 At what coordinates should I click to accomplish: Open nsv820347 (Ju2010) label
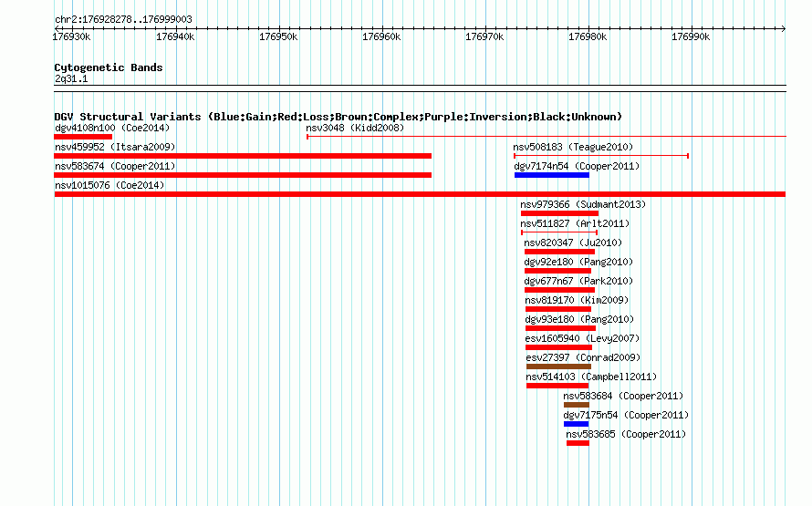(x=573, y=243)
